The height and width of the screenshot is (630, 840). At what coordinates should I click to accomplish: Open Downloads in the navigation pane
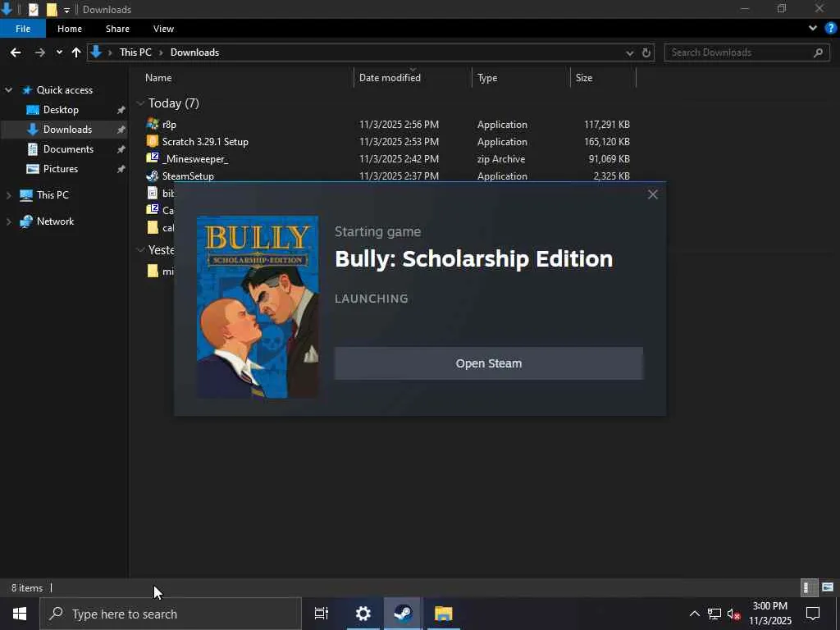67,129
